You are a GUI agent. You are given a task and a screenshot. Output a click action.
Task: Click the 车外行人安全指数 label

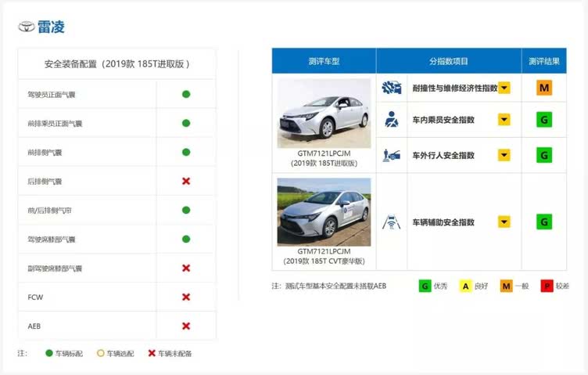click(443, 155)
